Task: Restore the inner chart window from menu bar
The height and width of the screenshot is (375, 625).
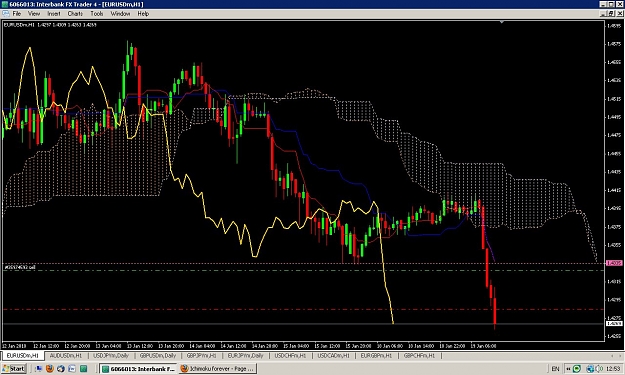Action: point(611,14)
